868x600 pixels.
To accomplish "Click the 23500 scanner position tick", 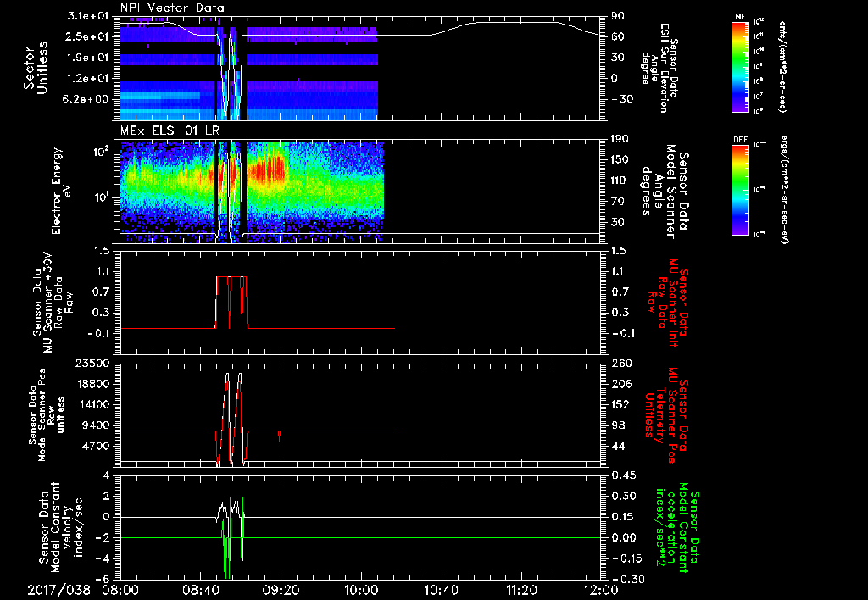I will click(x=93, y=363).
